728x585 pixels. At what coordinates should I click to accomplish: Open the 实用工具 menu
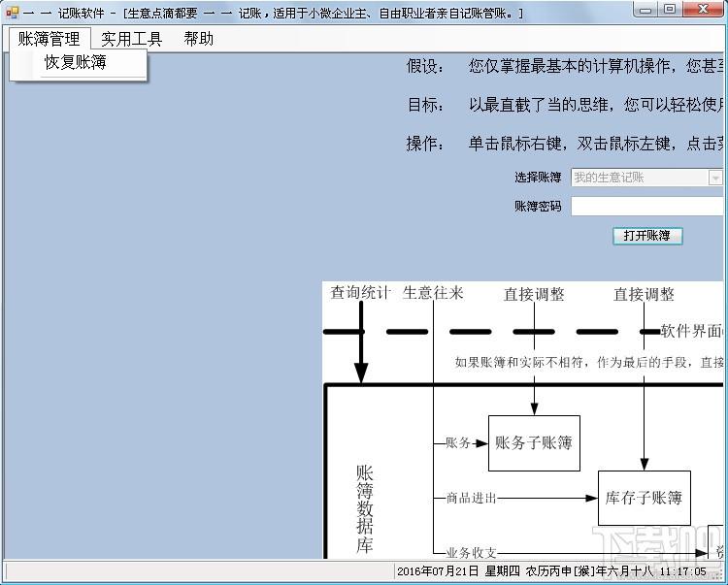[131, 39]
